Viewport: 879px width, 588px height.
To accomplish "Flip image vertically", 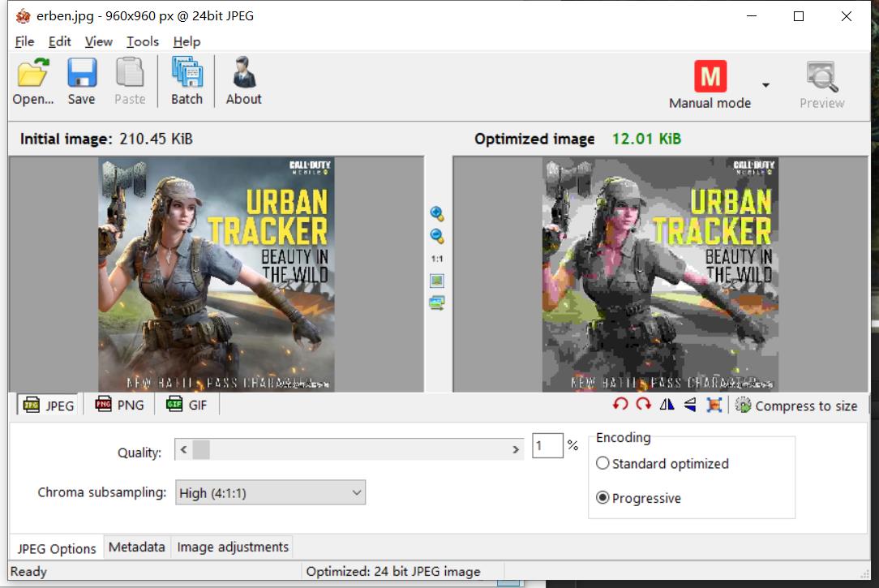I will point(690,405).
